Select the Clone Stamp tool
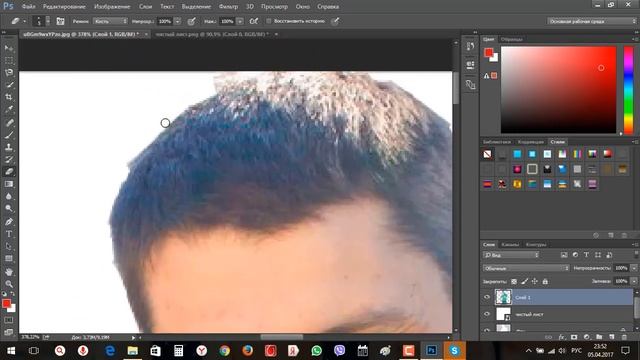The height and width of the screenshot is (360, 640). point(9,147)
